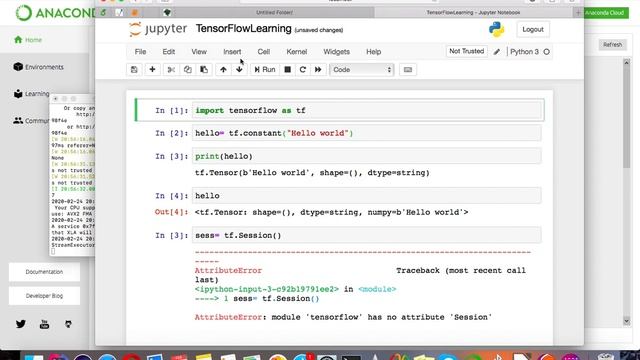Click the Python 3 kernel status circle
Image resolution: width=640 pixels, height=360 pixels.
[547, 52]
